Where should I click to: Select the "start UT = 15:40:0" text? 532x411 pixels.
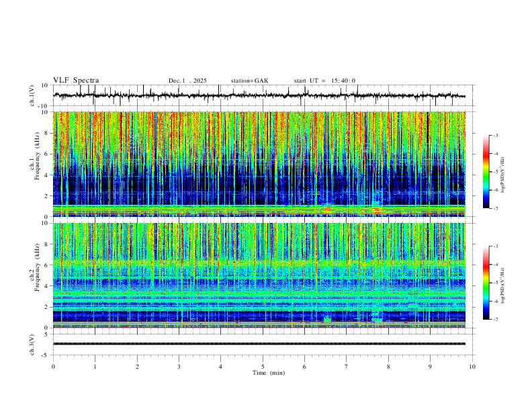tap(324, 81)
